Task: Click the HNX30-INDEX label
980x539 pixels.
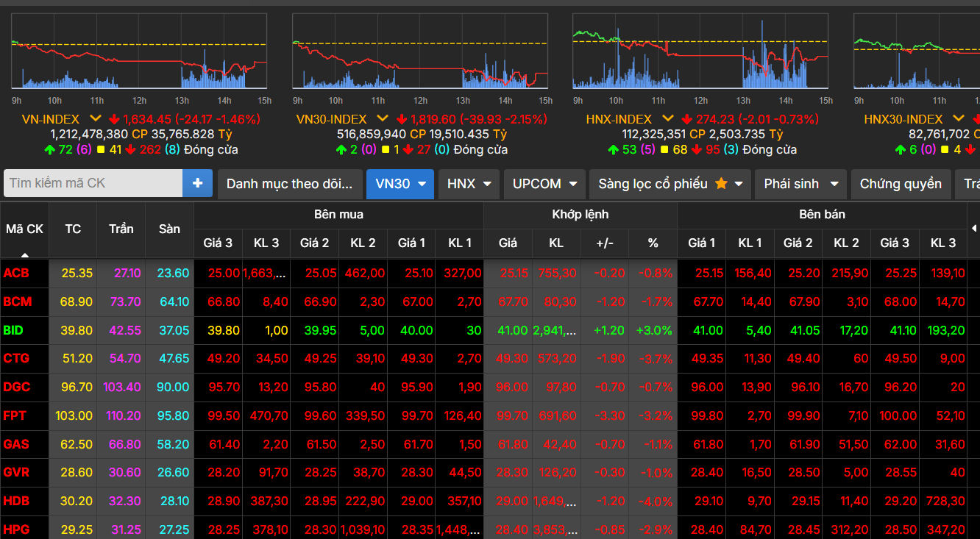Action: pos(903,118)
